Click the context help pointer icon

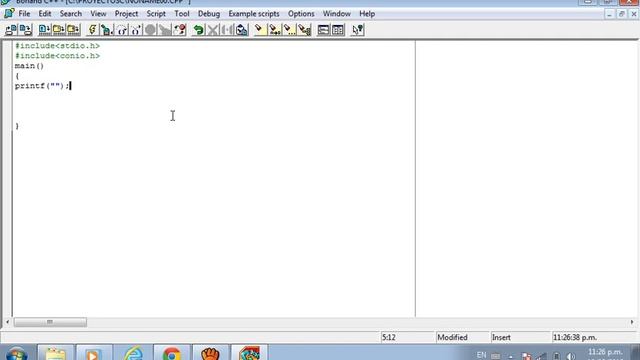[x=357, y=30]
